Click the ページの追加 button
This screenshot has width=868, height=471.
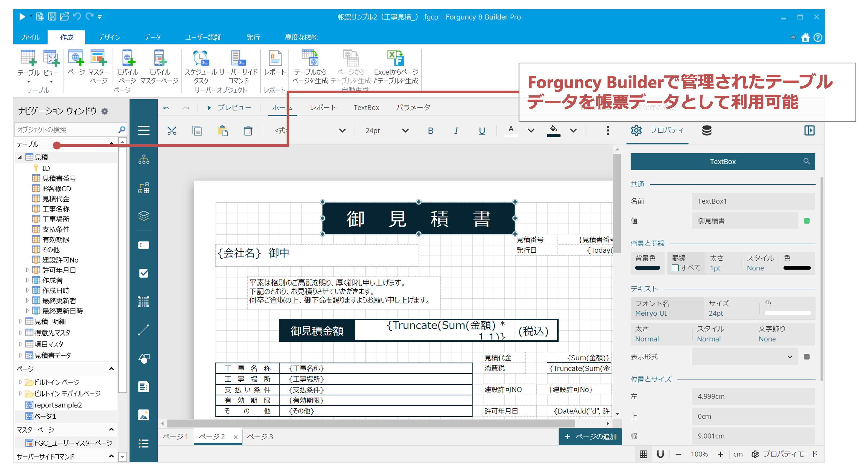click(590, 436)
